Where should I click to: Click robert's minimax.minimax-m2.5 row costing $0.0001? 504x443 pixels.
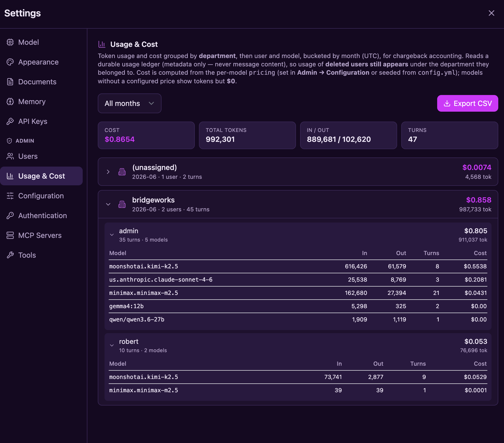point(298,390)
